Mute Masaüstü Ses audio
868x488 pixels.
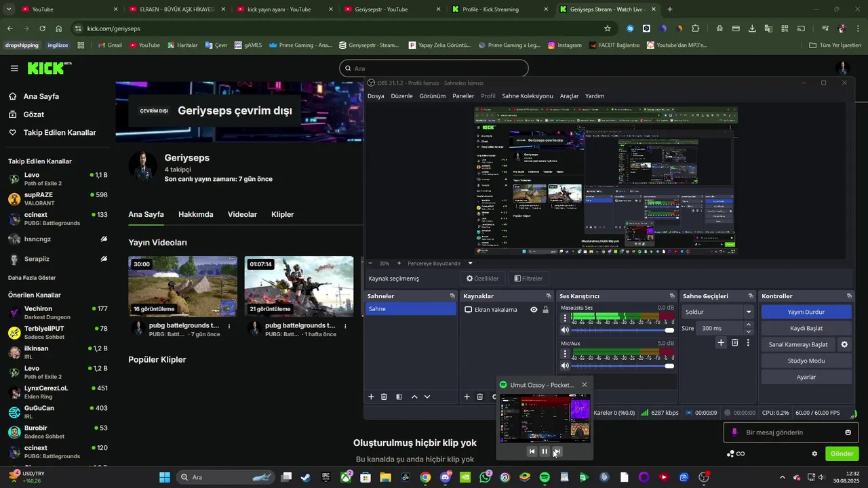(x=565, y=330)
